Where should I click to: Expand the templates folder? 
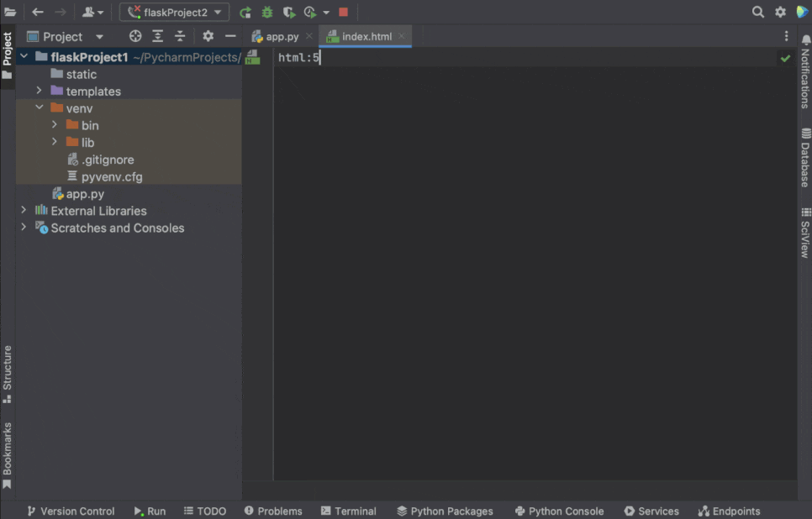click(x=39, y=91)
